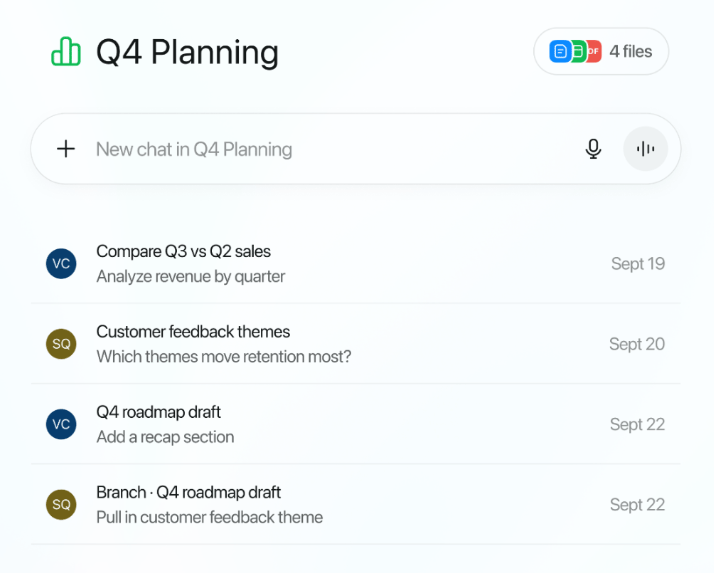
Task: Focus the New chat in Q4 Planning field
Action: (300, 149)
